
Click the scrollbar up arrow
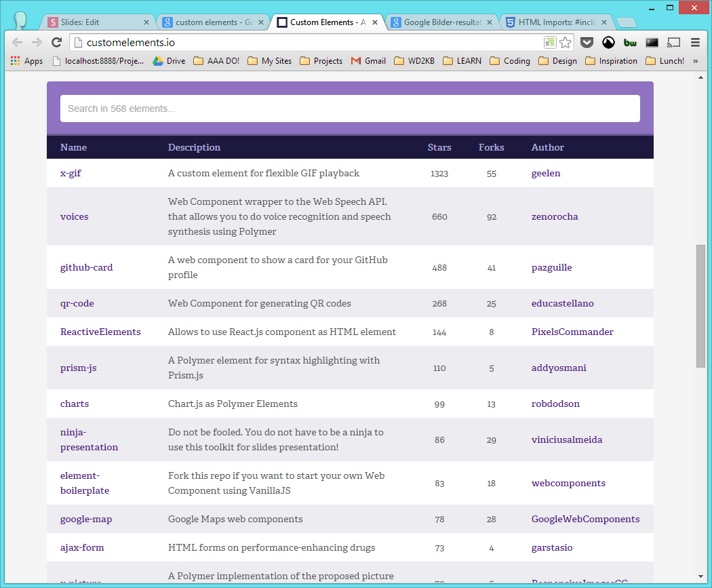click(x=700, y=77)
